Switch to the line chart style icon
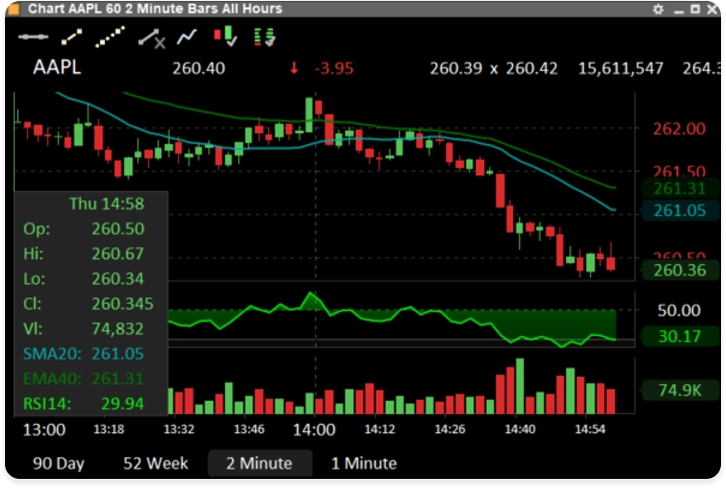 click(x=187, y=37)
